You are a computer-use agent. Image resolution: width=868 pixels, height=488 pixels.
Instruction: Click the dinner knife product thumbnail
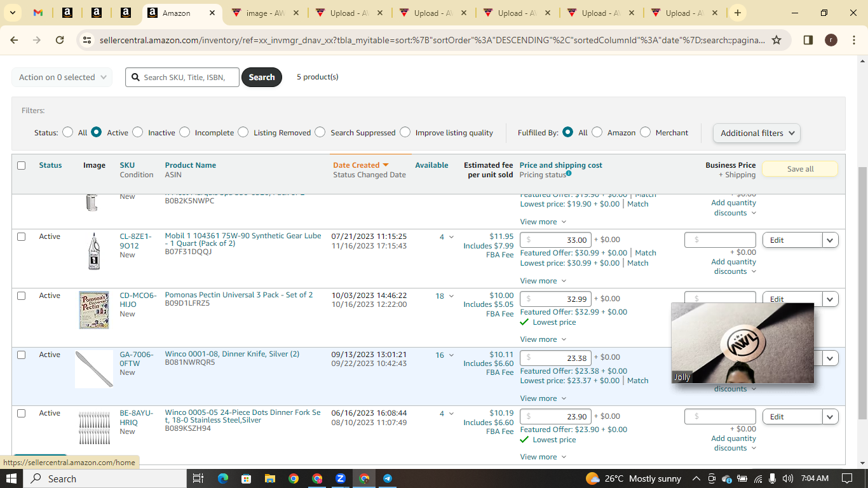94,369
